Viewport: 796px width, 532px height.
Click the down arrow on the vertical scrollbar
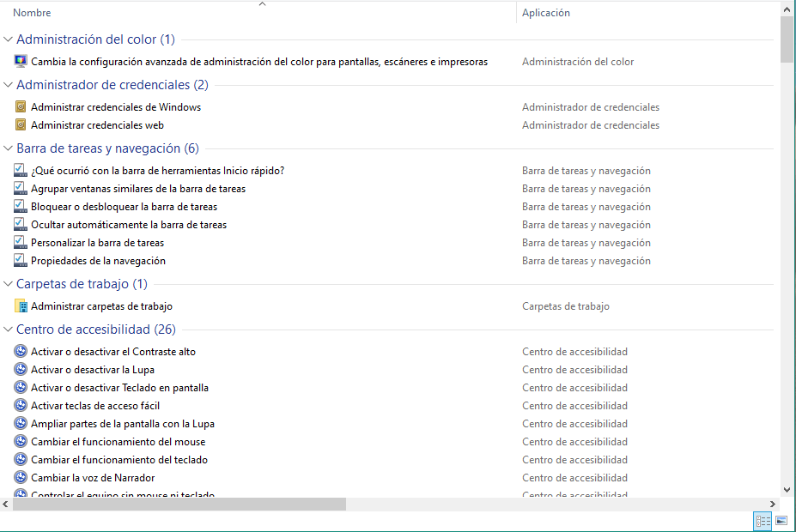[x=787, y=487]
